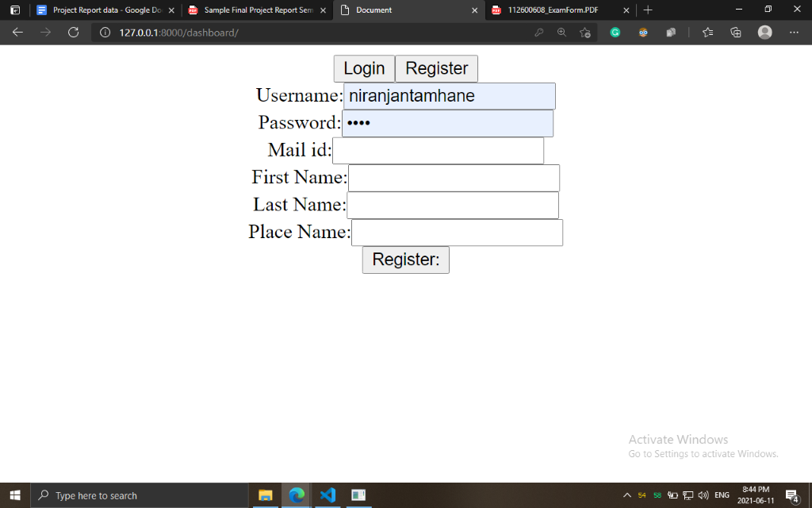This screenshot has height=508, width=812.
Task: Reload the dashboard page
Action: [x=73, y=33]
